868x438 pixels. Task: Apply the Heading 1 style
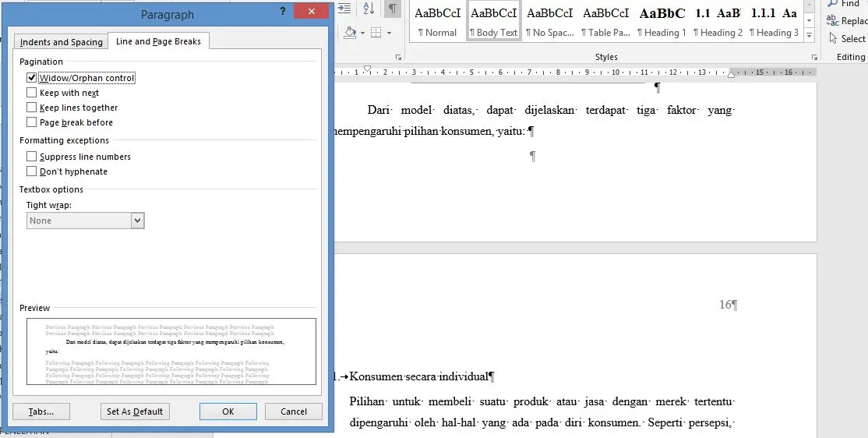[662, 21]
